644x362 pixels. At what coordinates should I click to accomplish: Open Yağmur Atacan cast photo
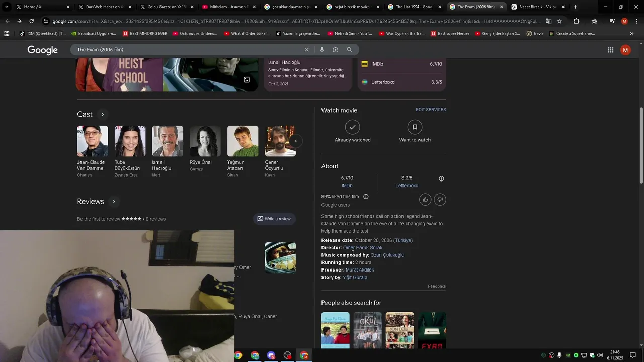pyautogui.click(x=243, y=141)
